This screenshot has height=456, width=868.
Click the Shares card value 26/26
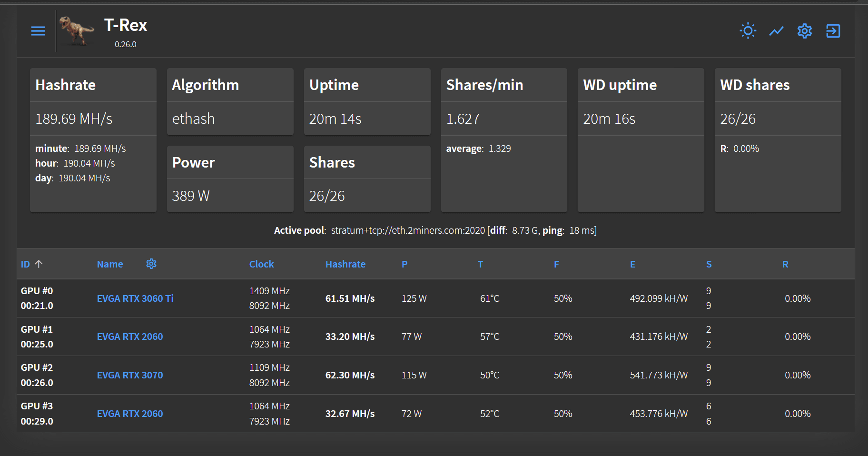pos(327,196)
